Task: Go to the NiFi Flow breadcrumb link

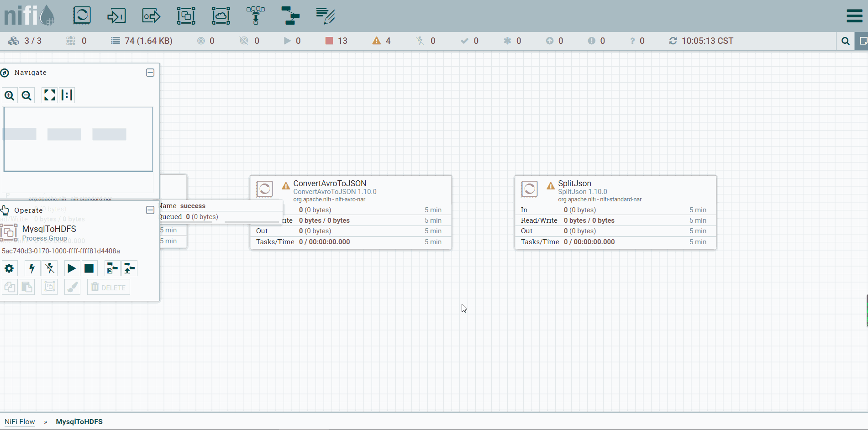Action: point(20,422)
